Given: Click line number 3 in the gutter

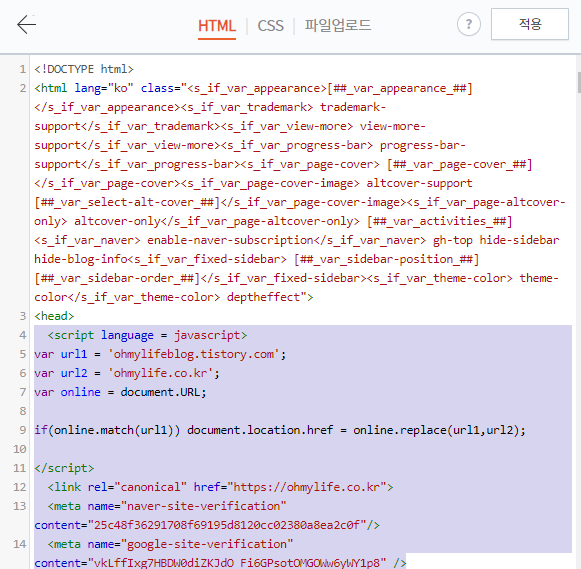Looking at the screenshot, I should tap(23, 316).
